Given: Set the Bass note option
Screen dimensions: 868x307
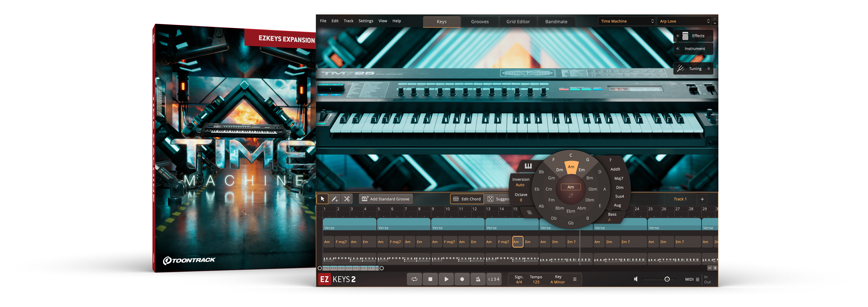Looking at the screenshot, I should (x=612, y=217).
